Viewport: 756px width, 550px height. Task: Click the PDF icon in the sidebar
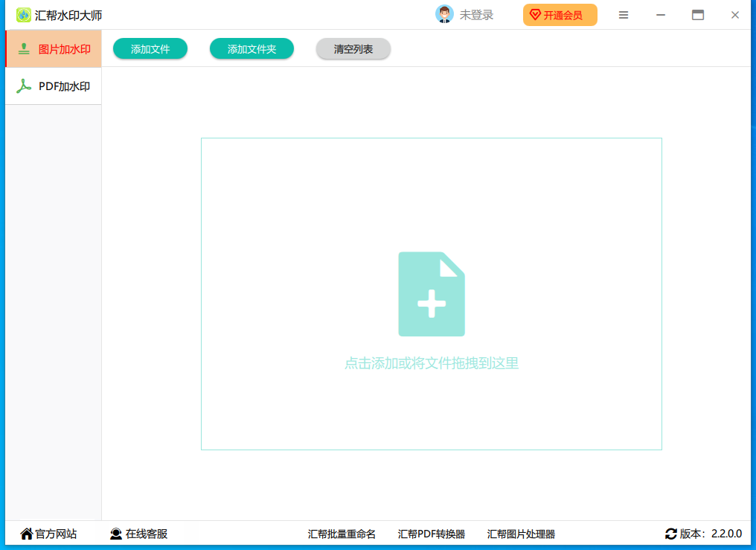click(24, 86)
